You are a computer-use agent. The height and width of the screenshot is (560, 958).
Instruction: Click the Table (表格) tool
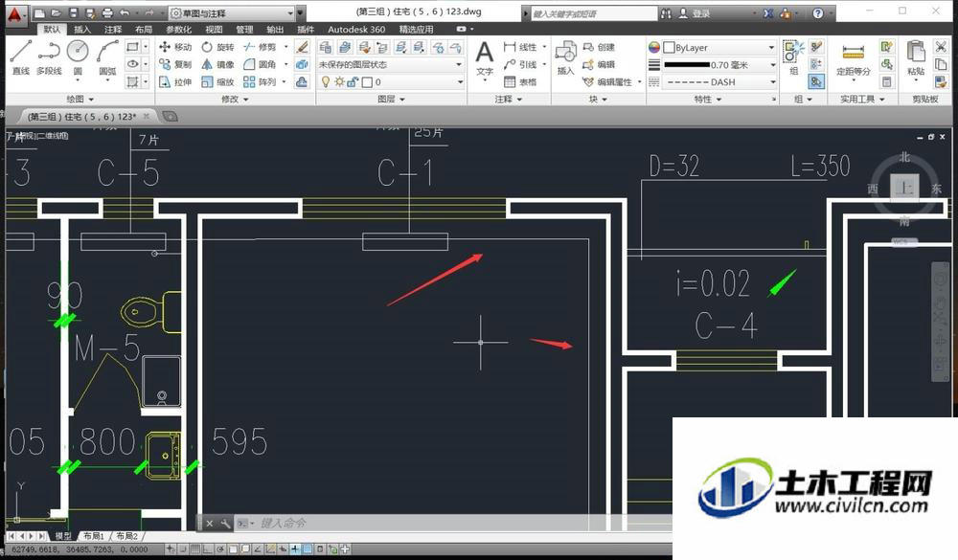(x=520, y=81)
